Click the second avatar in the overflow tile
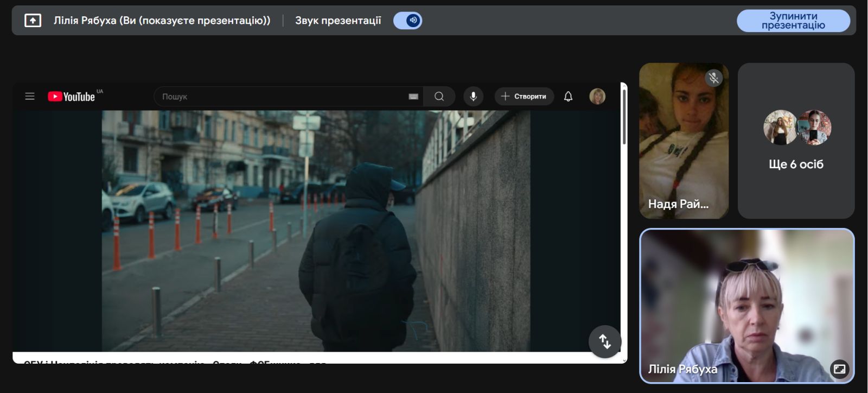 814,128
